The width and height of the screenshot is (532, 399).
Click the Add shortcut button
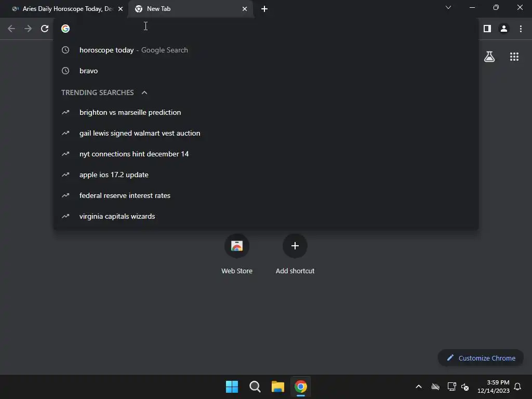(x=295, y=255)
